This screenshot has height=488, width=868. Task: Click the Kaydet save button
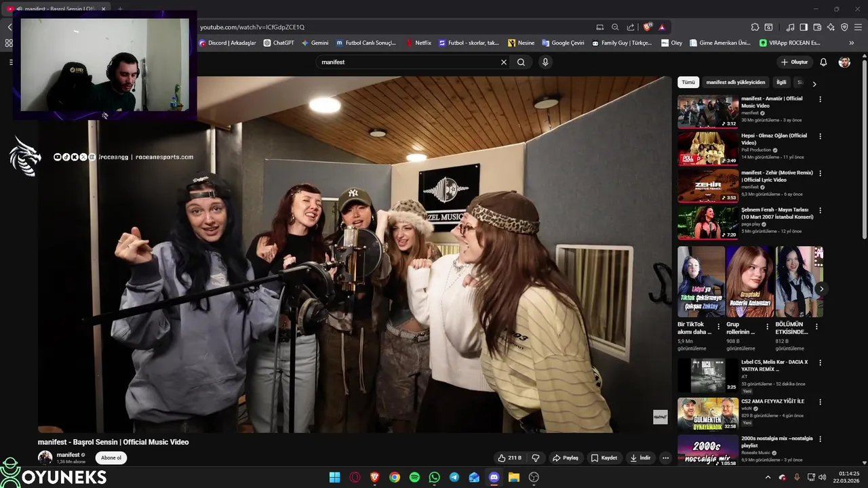coord(604,458)
